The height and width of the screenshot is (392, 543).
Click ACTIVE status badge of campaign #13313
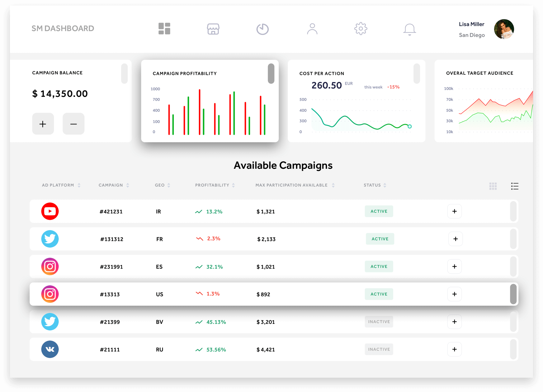click(x=379, y=294)
